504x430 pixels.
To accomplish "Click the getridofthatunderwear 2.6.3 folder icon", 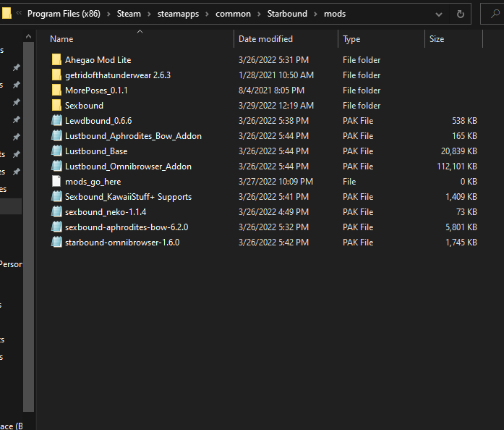I will point(56,75).
